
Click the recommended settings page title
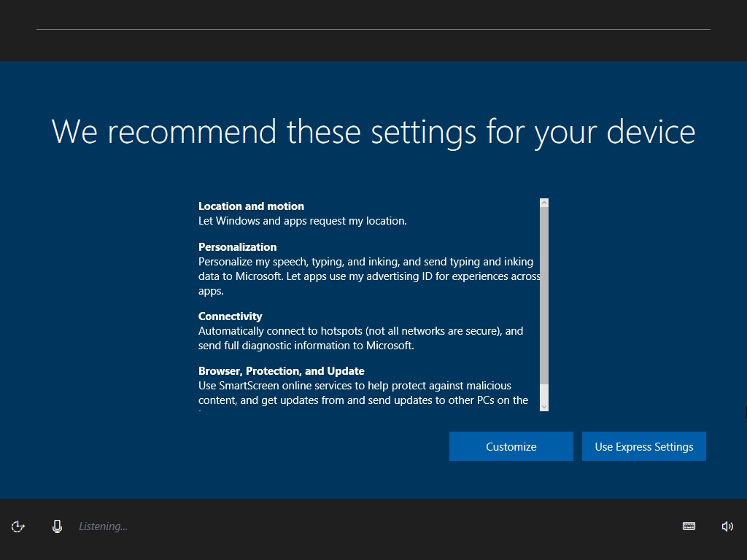[x=373, y=132]
